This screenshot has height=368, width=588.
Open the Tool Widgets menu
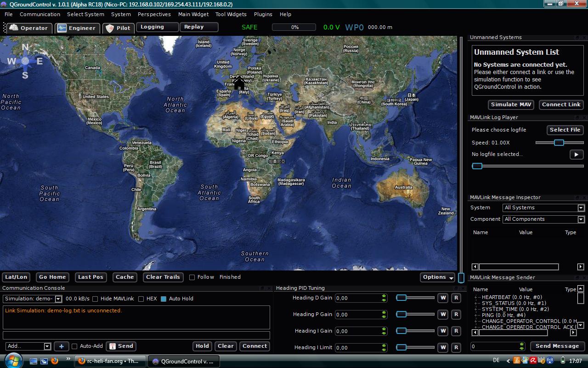coord(231,14)
